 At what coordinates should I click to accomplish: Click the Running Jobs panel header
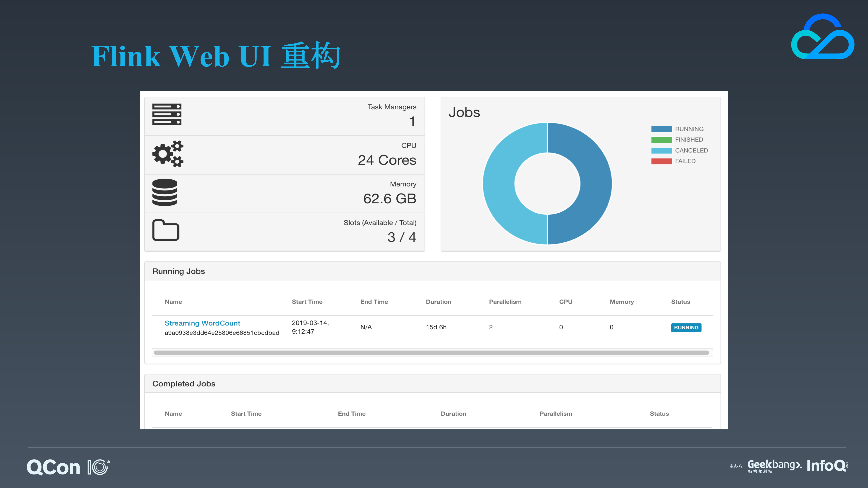point(432,271)
